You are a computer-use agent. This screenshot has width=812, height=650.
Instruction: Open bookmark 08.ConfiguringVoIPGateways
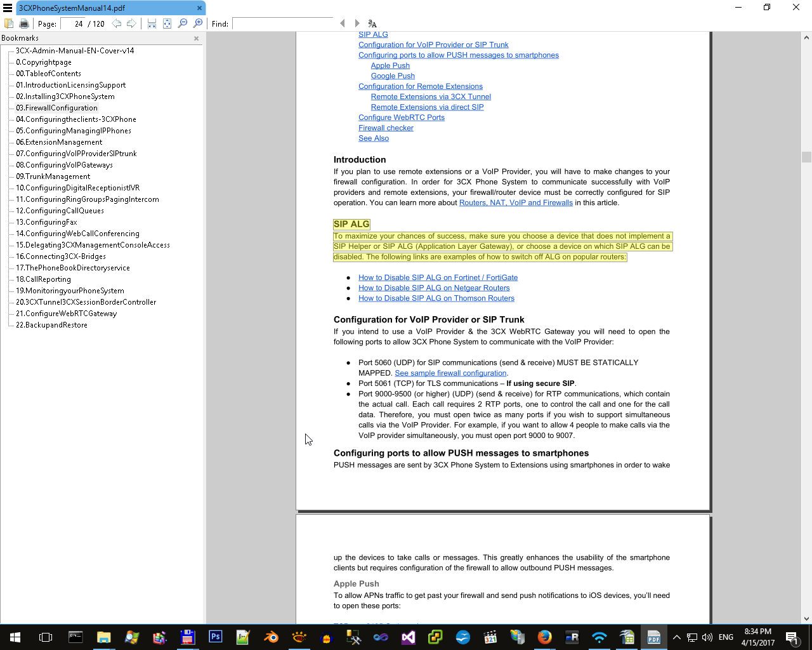[65, 165]
